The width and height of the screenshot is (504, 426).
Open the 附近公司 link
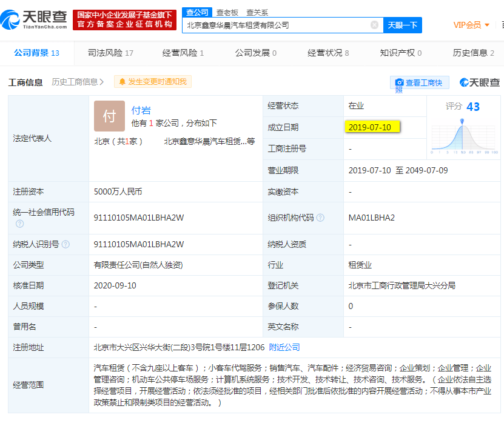284,347
